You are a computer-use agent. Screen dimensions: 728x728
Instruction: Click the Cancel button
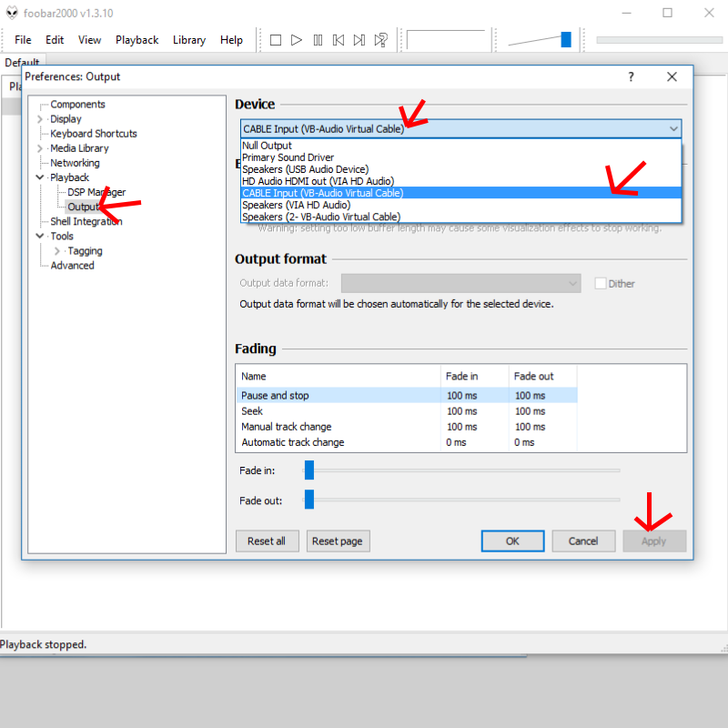pos(583,541)
